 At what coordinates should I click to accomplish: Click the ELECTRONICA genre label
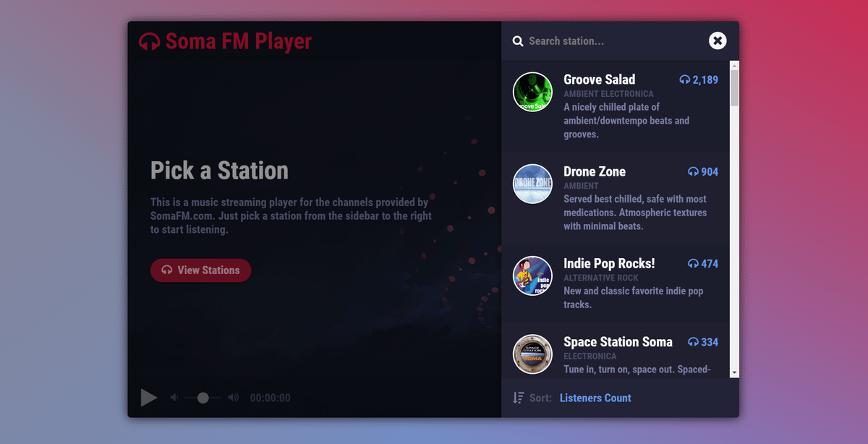(x=590, y=356)
